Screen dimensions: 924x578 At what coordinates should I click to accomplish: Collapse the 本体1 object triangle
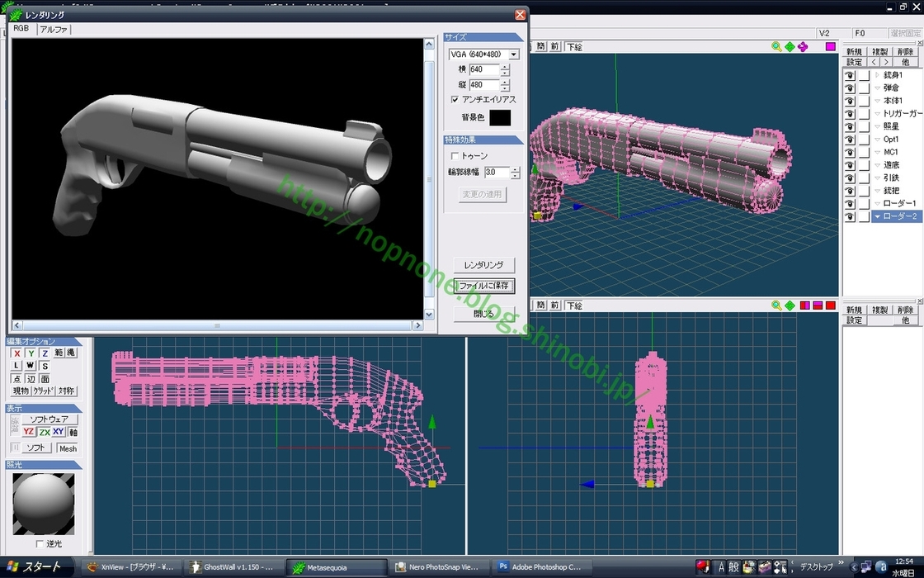(x=877, y=101)
